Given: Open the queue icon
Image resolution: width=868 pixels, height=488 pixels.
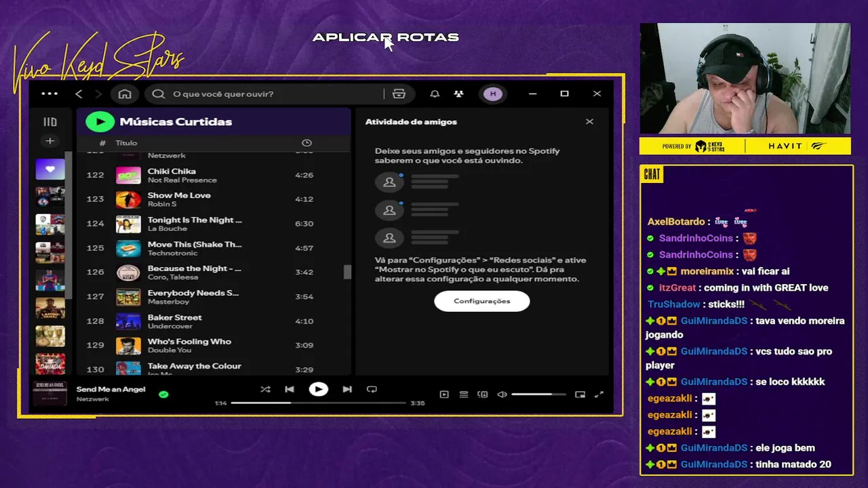Looking at the screenshot, I should 464,394.
